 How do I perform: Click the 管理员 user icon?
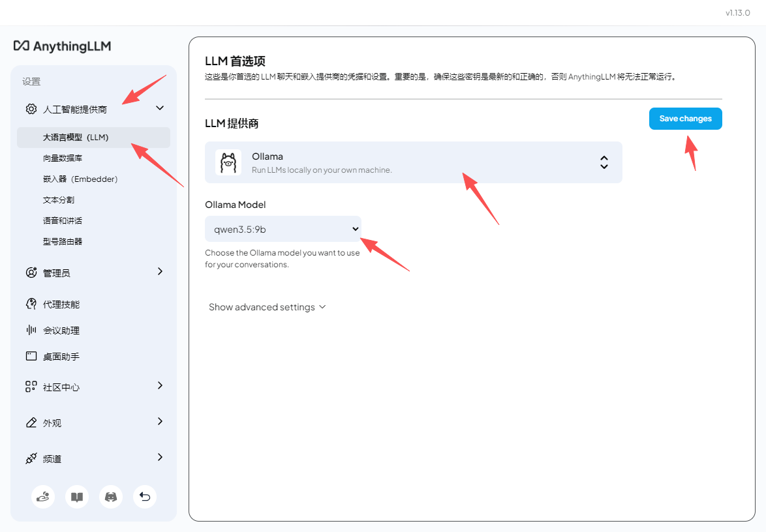click(x=31, y=273)
